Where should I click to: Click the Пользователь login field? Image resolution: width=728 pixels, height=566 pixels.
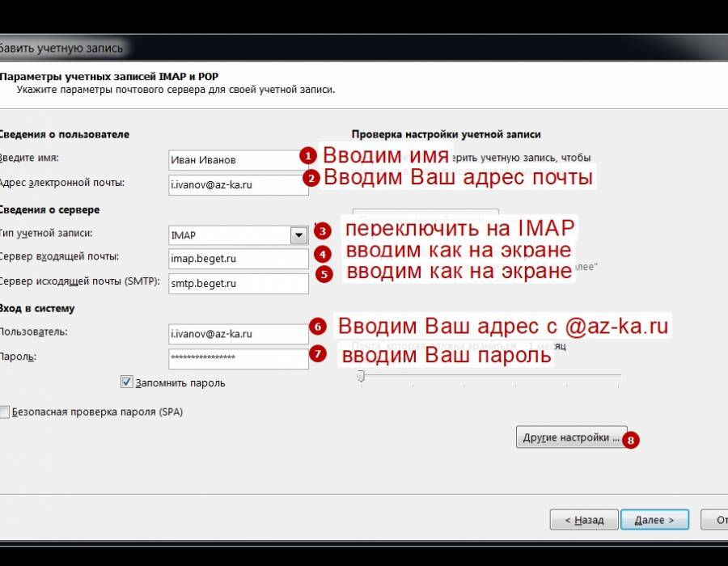[x=238, y=334]
